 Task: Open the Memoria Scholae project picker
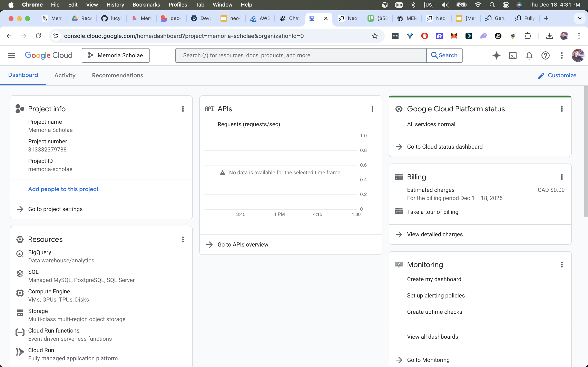(116, 55)
